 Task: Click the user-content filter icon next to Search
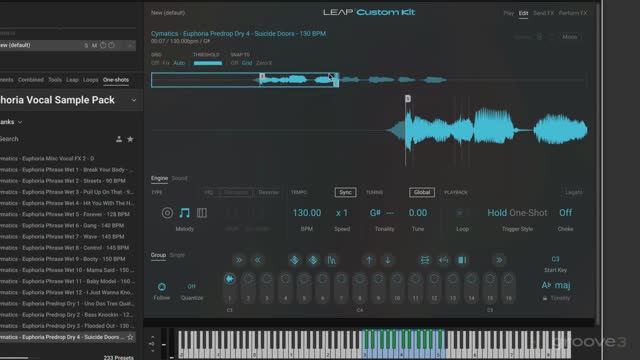(119, 139)
